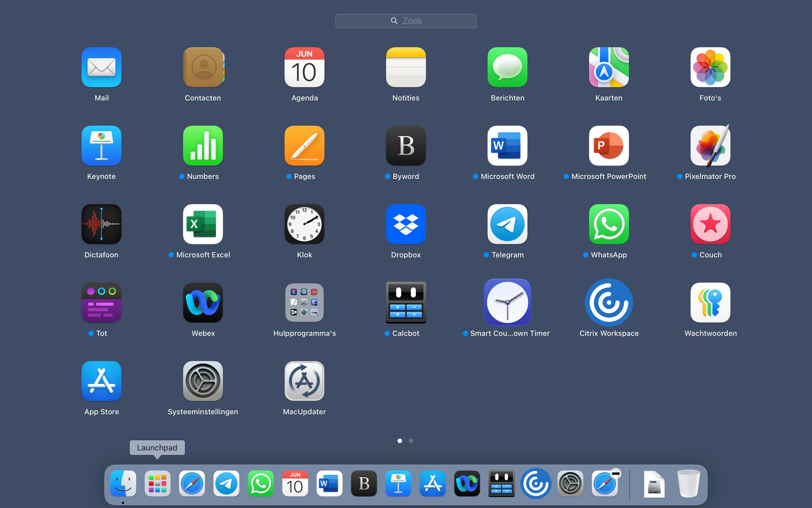
Task: Open the Trash in the Dock
Action: point(689,483)
